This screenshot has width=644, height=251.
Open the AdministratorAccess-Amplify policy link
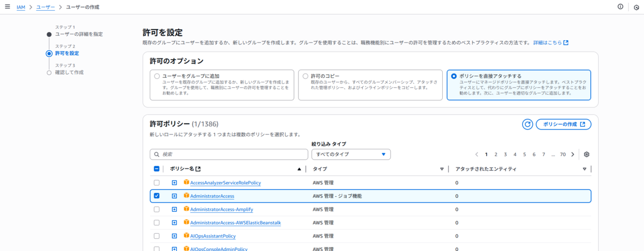(222, 209)
